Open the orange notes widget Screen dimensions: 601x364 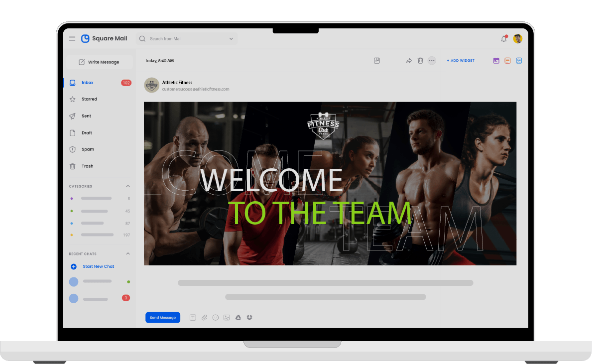[507, 61]
